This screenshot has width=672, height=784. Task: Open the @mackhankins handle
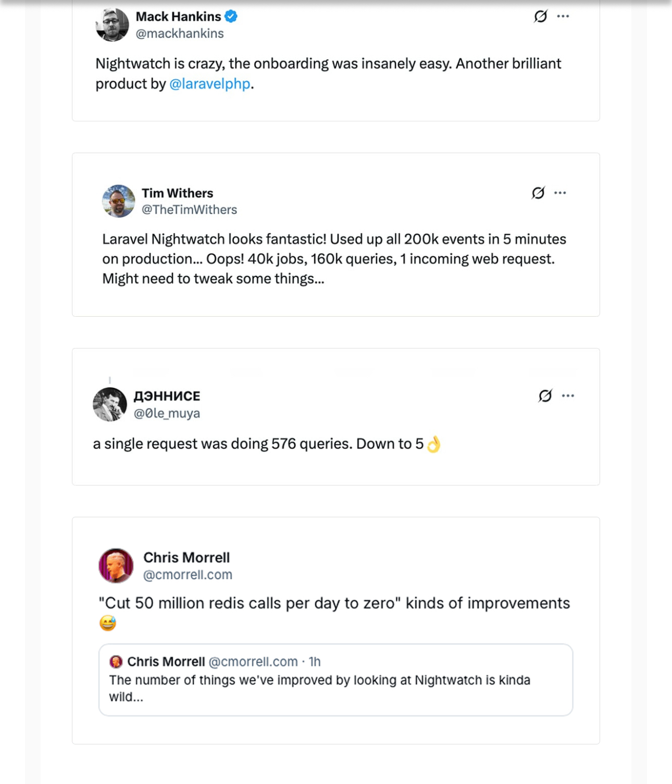180,33
